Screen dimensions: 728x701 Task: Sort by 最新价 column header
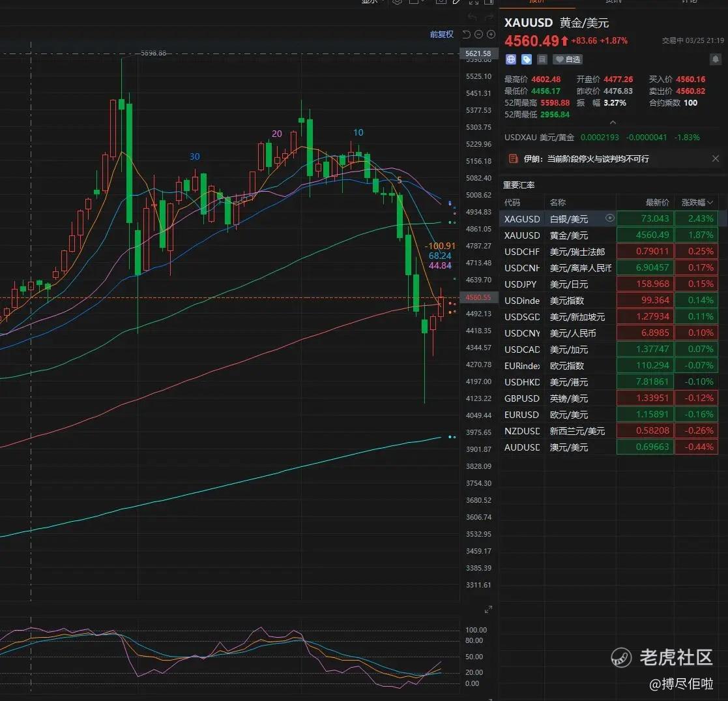(x=658, y=203)
